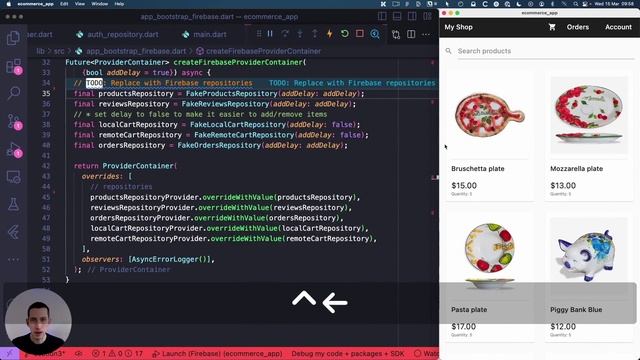Open the errors and warnings status item
Screen dimensions: 640x360
tap(117, 353)
